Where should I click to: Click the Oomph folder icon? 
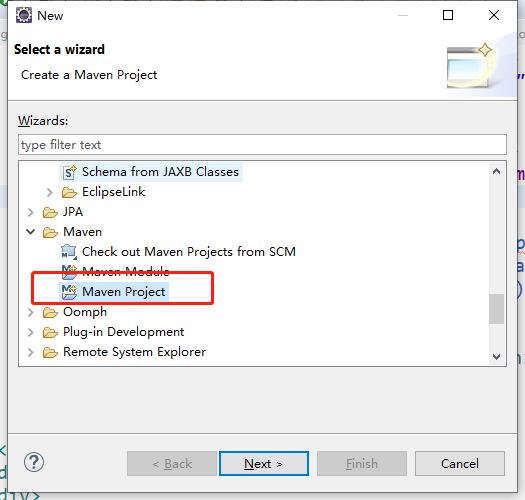coord(50,312)
